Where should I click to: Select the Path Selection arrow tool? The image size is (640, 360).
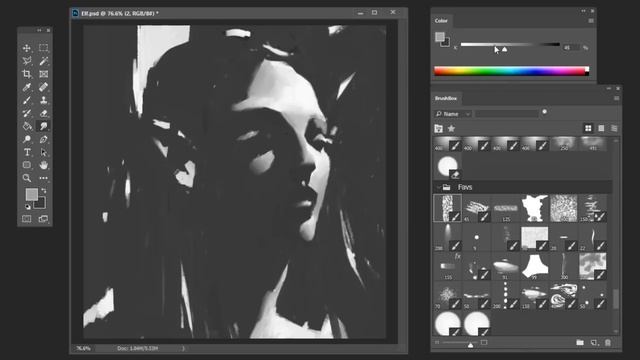tap(43, 152)
